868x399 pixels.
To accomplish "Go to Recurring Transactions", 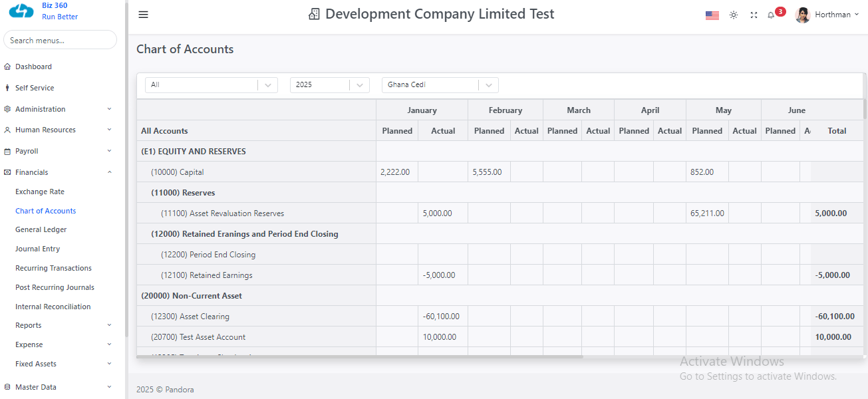I will [54, 268].
